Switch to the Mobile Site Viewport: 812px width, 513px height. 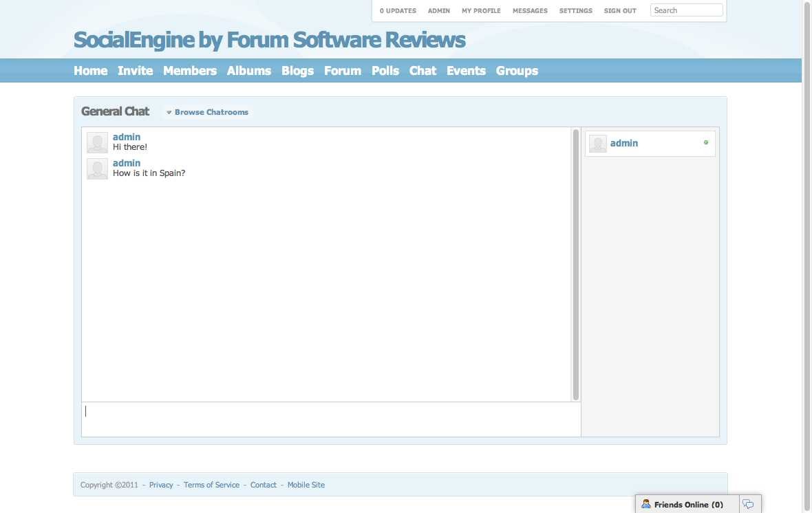(306, 485)
